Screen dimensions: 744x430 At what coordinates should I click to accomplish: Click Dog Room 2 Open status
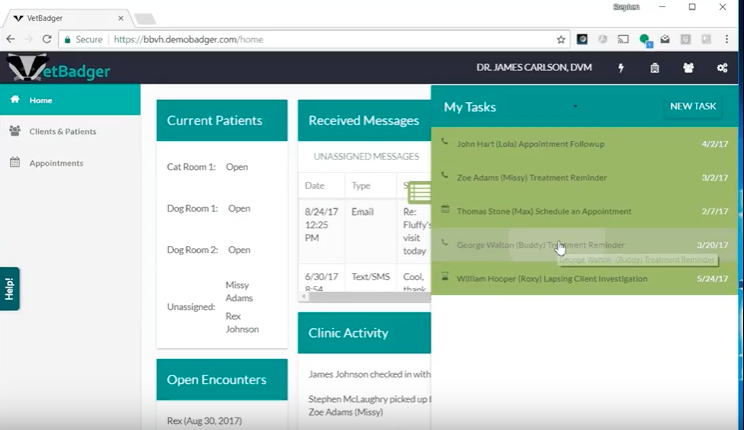[x=239, y=250]
